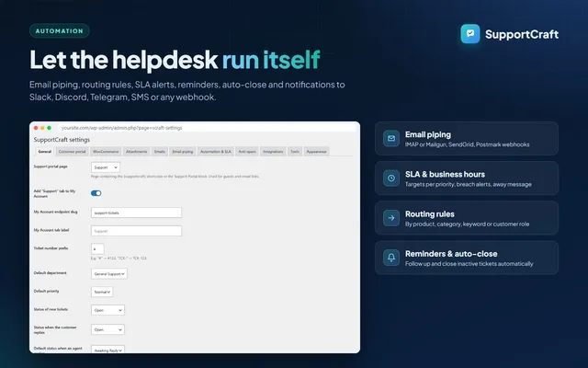Image resolution: width=588 pixels, height=368 pixels.
Task: Click the AUTOMATION badge
Action: coord(60,30)
